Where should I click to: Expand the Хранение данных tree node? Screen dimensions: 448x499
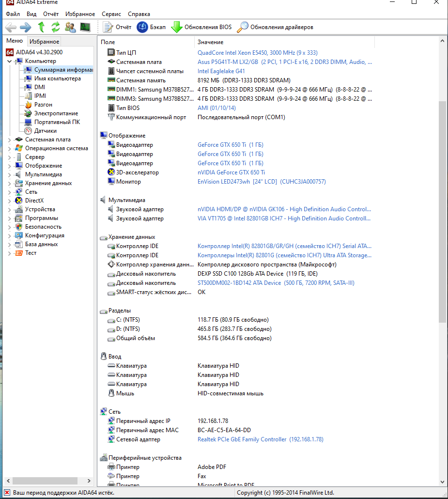10,183
